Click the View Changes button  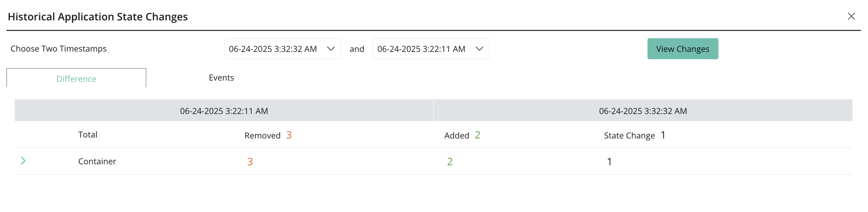click(683, 49)
